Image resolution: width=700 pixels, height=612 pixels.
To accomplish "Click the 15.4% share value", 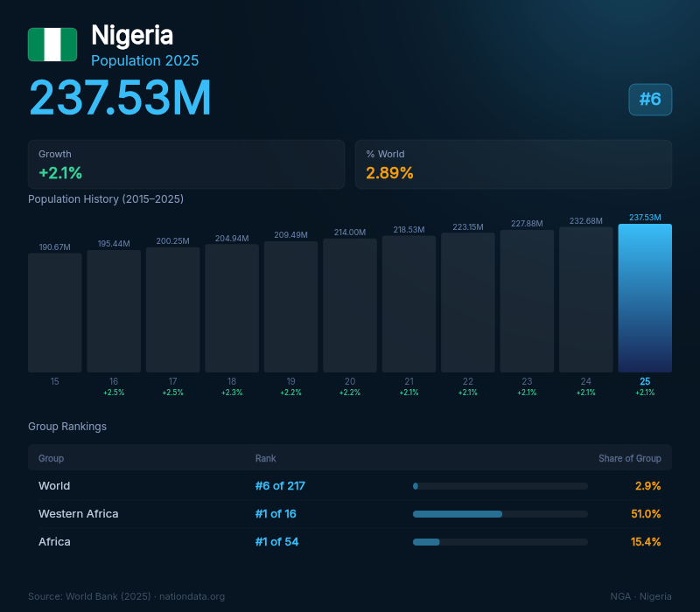I will [x=646, y=541].
